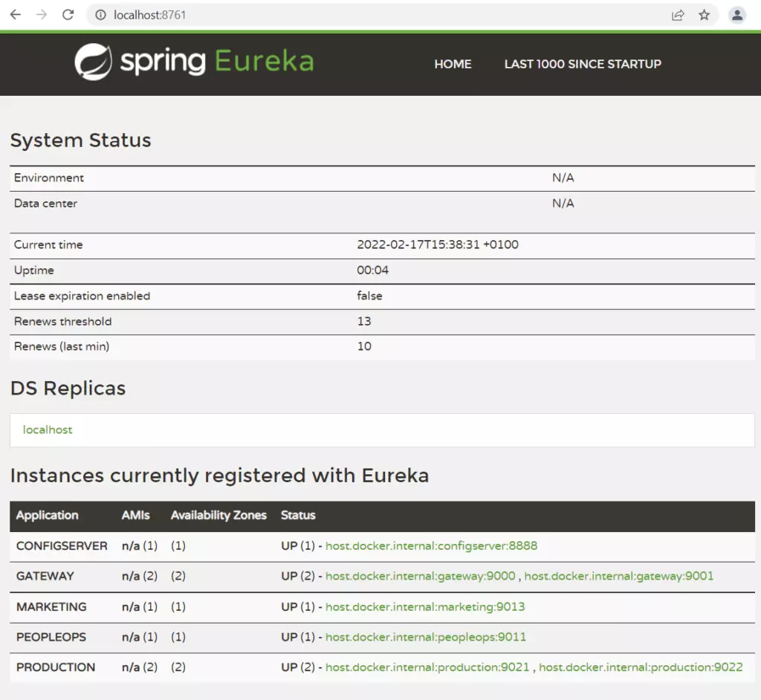Select the AMIs column header
Screen dimensions: 761x700
tap(135, 515)
